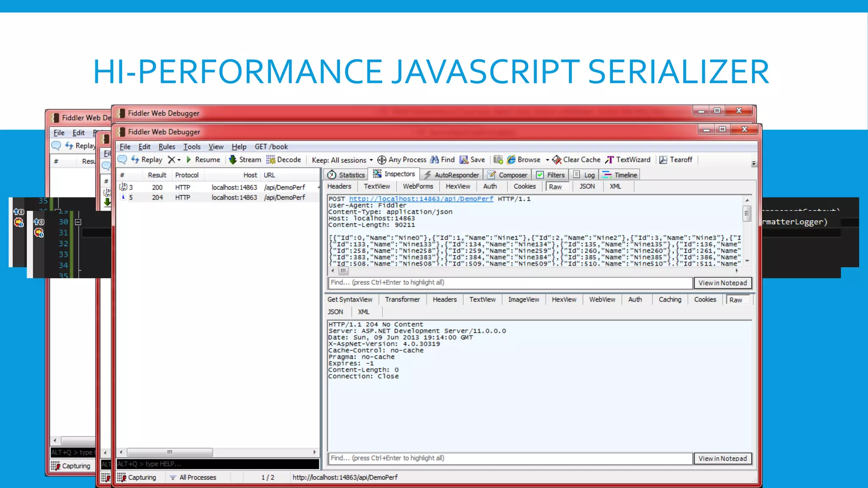
Task: Click the Remove X icon in toolbar
Action: point(171,160)
